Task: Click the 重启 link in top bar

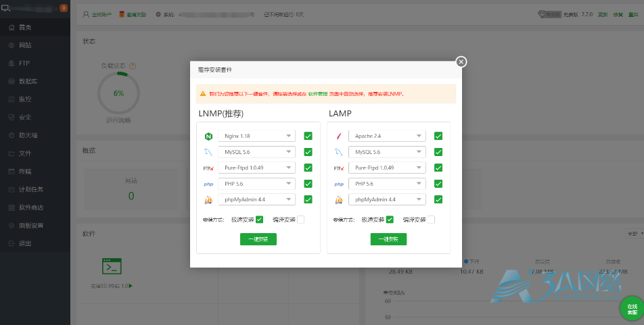Action: (633, 14)
